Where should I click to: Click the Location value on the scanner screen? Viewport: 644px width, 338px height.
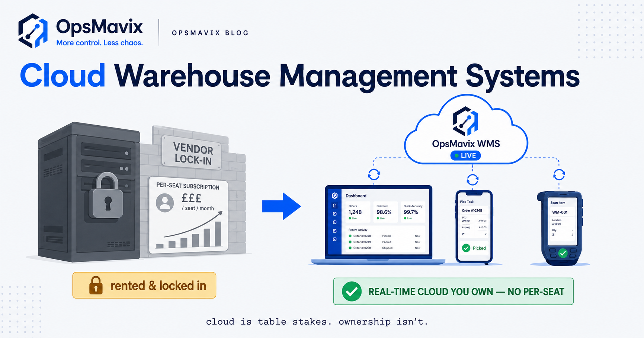pos(557,224)
